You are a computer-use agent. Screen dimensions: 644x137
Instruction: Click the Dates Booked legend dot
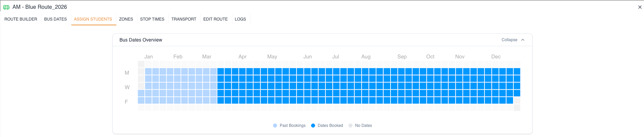pyautogui.click(x=313, y=126)
